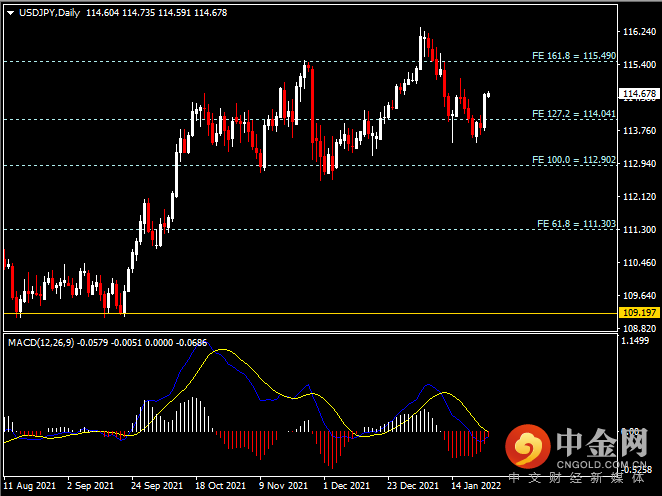Select the 2 Sep 2021 date label
The width and height of the screenshot is (662, 496).
click(x=90, y=486)
